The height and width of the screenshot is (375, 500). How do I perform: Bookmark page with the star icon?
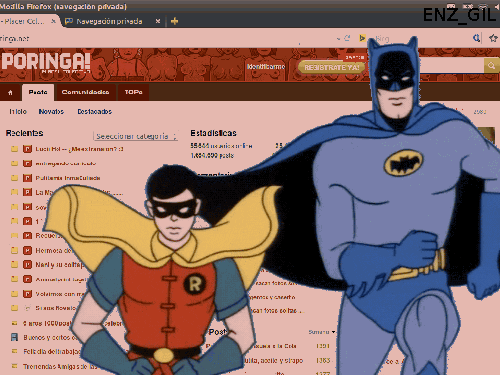point(493,38)
